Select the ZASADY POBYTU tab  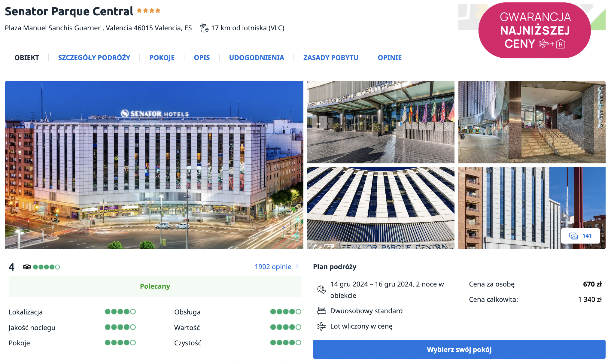click(x=331, y=58)
